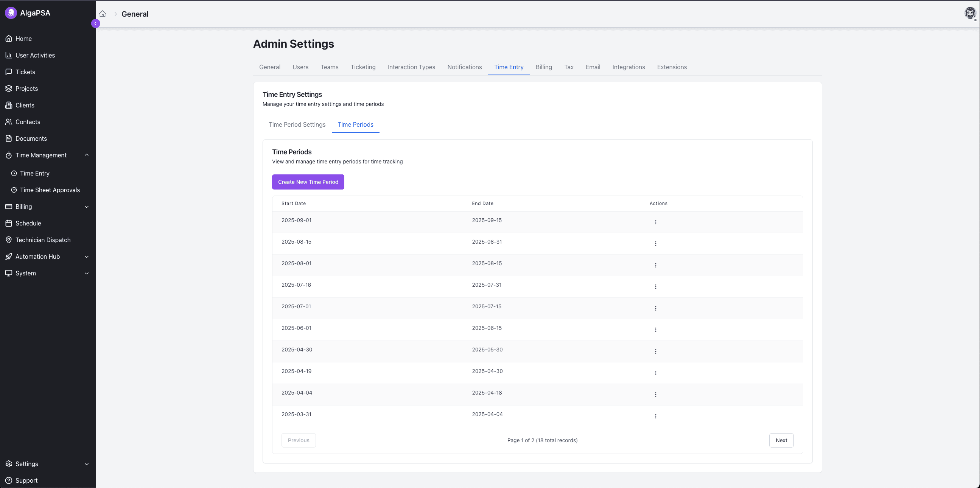Go to the next page of time periods
The image size is (980, 488).
point(781,440)
